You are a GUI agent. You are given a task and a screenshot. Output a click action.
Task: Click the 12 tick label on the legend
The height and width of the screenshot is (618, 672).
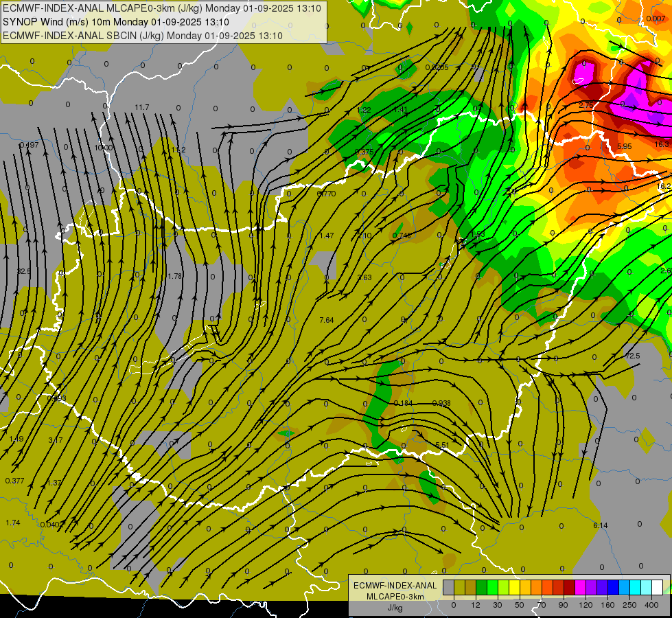coord(476,605)
